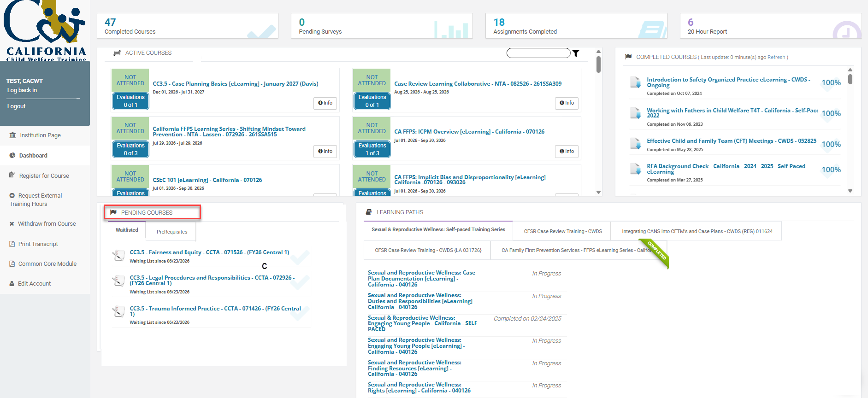Click the Learning Paths book icon
Viewport: 868px width, 398px height.
(x=369, y=212)
